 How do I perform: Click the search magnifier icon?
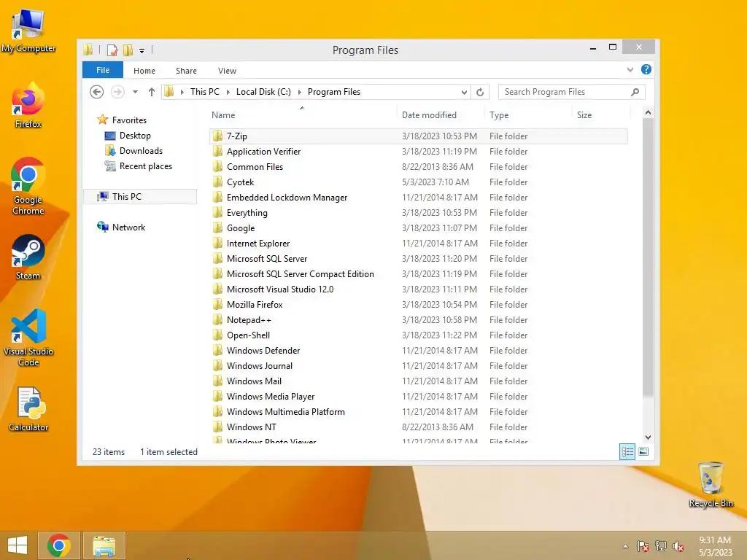coord(635,92)
